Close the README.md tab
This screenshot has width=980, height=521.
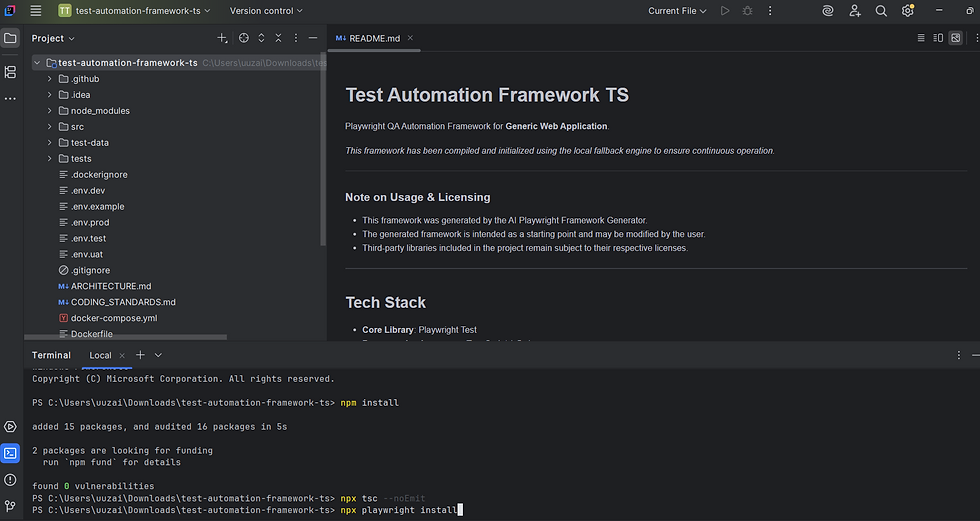410,38
